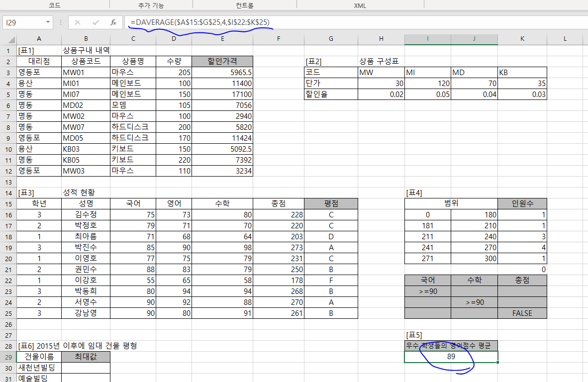
Task: Click inside the DAVERAGE formula text
Action: [x=200, y=22]
